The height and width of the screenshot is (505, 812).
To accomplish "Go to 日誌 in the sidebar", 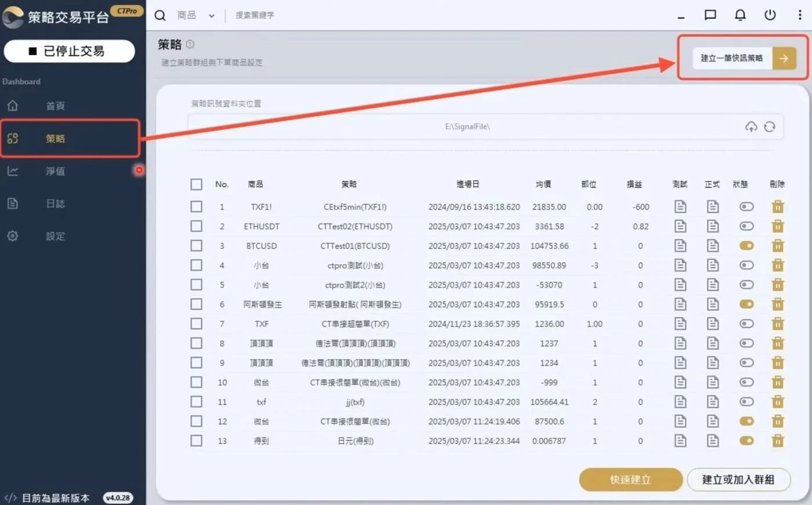I will pos(56,204).
